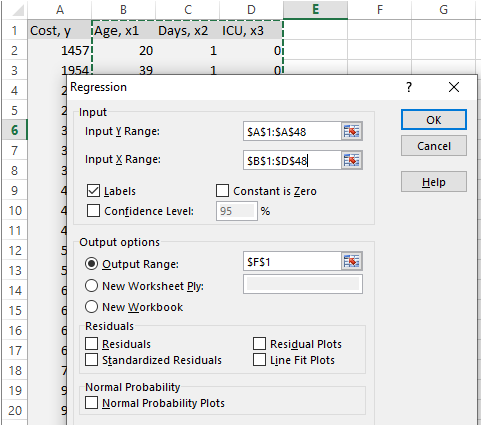Confirm regression with the OK button

point(434,119)
